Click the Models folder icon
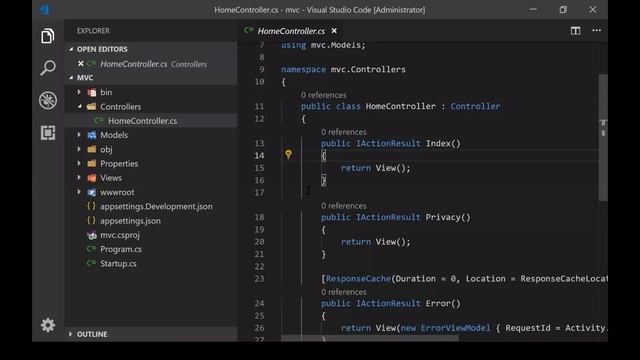 click(x=92, y=135)
